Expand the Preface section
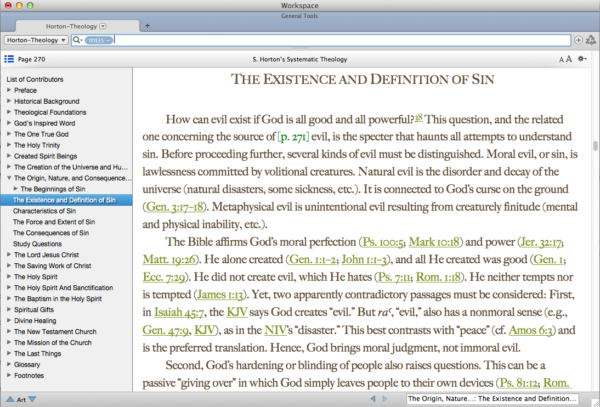 click(10, 89)
